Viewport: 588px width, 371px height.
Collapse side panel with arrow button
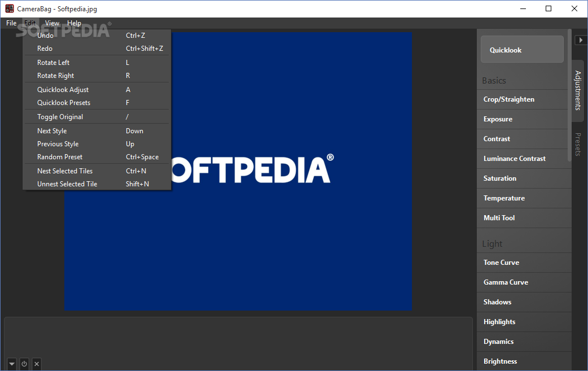click(581, 40)
